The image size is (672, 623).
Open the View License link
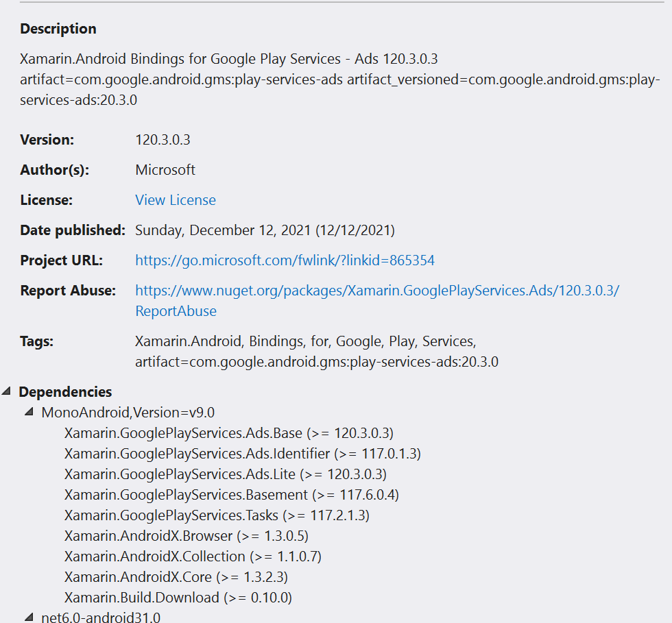point(176,199)
